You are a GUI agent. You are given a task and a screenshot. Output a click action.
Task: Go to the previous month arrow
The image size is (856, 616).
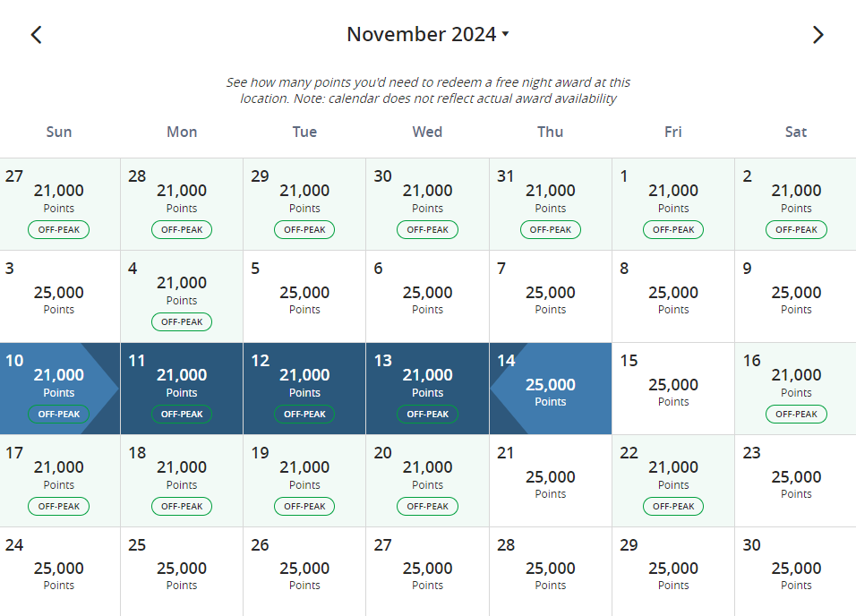pyautogui.click(x=36, y=35)
